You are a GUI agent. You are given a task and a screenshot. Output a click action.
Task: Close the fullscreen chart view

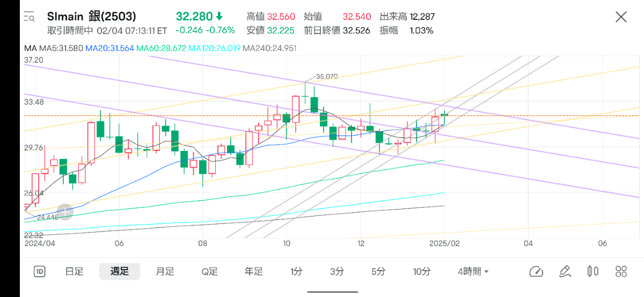pyautogui.click(x=620, y=17)
